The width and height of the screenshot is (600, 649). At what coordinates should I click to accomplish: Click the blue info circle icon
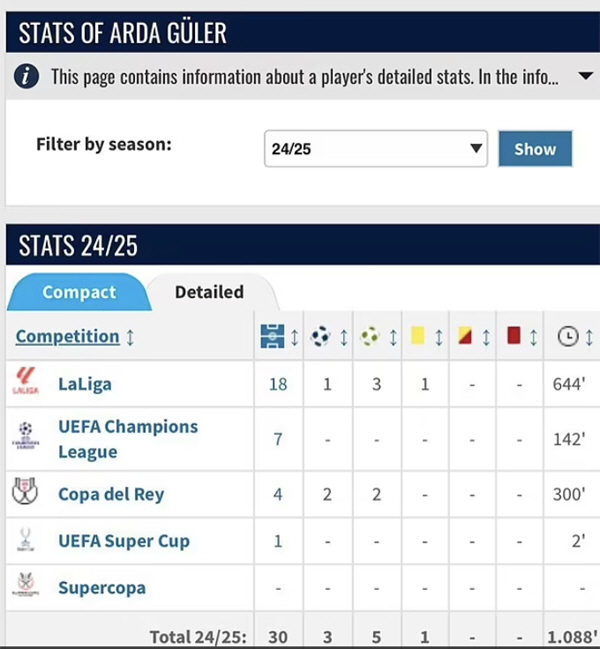(26, 77)
